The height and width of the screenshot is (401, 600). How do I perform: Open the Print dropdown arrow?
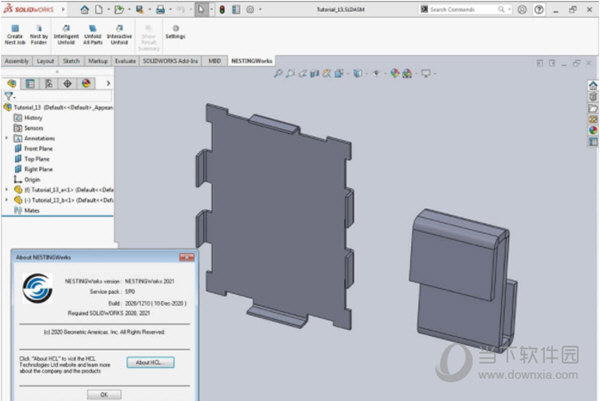click(170, 10)
